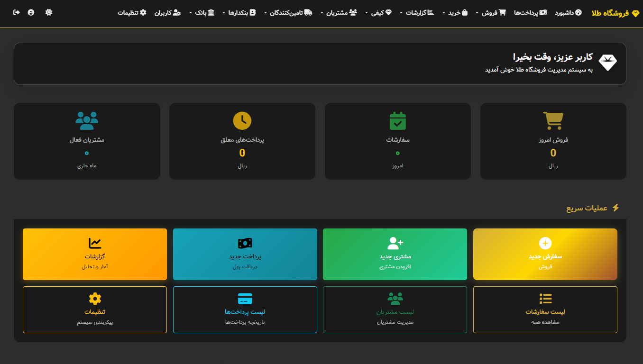This screenshot has width=643, height=364.
Task: Click the کاربر عزیز، وقت بخیر greeting
Action: click(552, 57)
